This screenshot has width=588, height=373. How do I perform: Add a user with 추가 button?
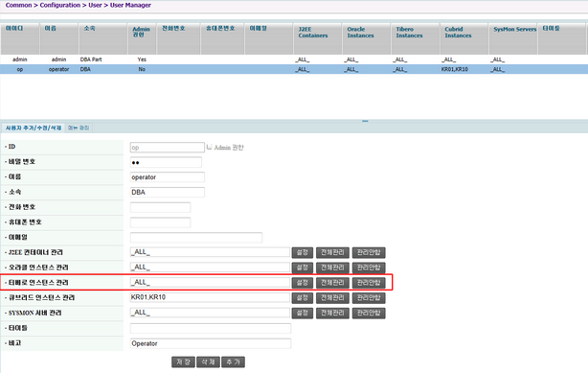pos(234,362)
